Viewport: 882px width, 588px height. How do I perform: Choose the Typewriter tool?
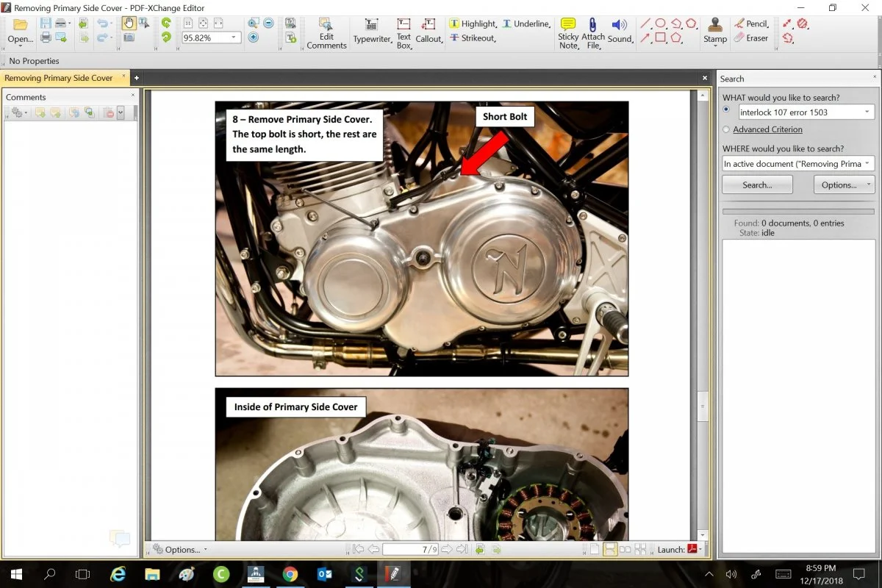[x=372, y=32]
